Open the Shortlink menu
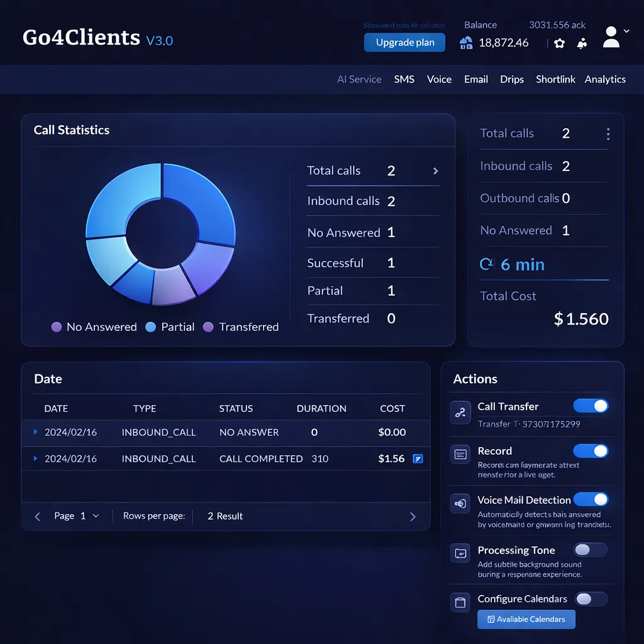 point(555,79)
